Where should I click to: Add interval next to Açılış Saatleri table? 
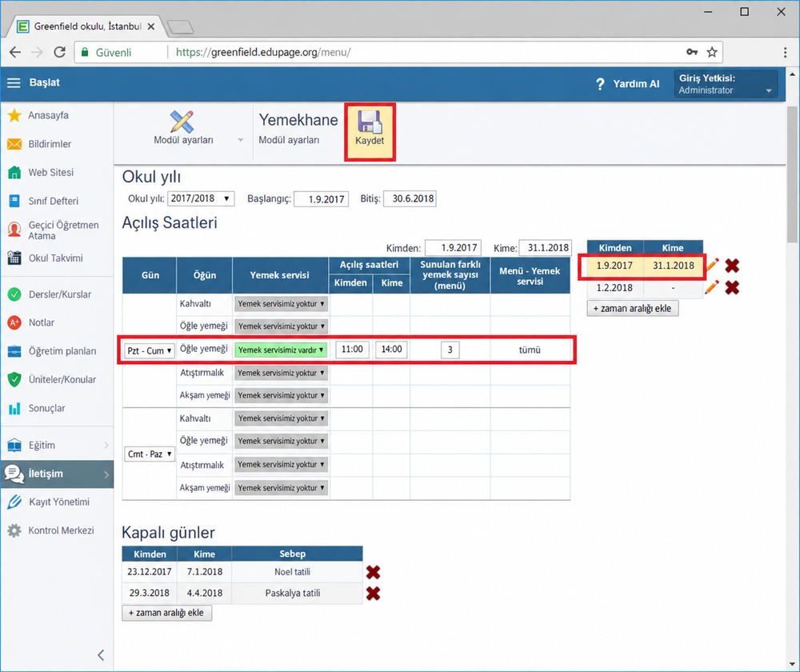click(633, 308)
